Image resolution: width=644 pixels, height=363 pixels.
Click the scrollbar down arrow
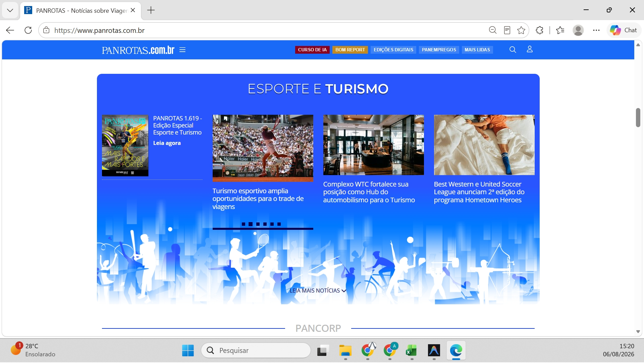[x=638, y=332]
